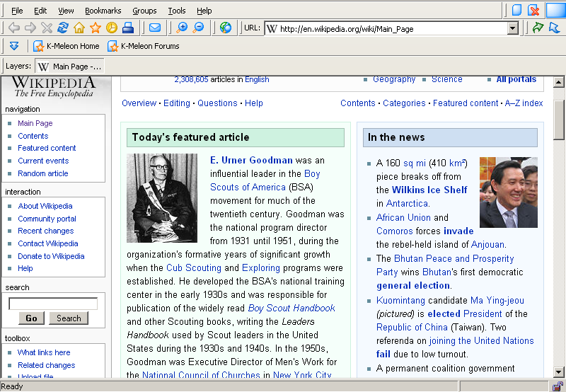Switch to the Main Page layer tab
Image resolution: width=566 pixels, height=392 pixels.
tap(70, 67)
